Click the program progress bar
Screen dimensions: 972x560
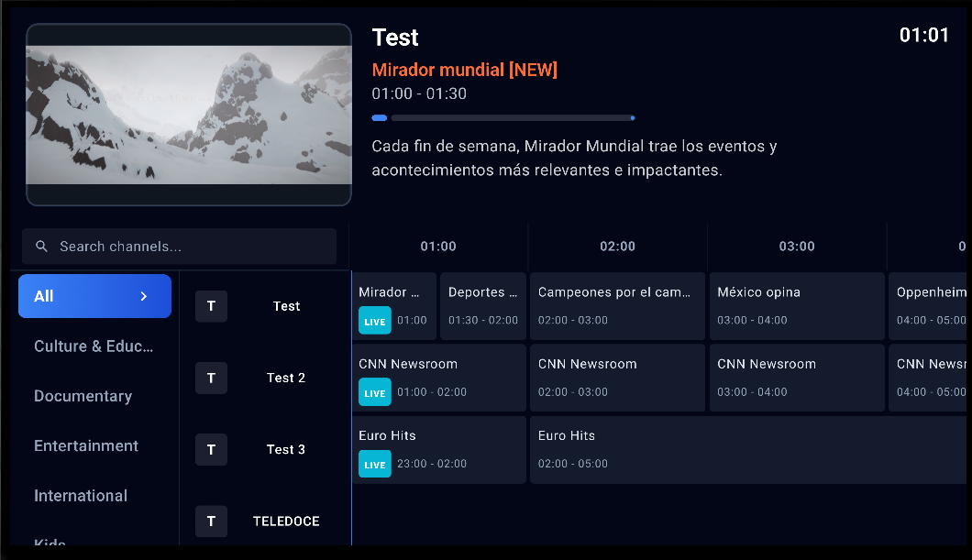pos(503,117)
